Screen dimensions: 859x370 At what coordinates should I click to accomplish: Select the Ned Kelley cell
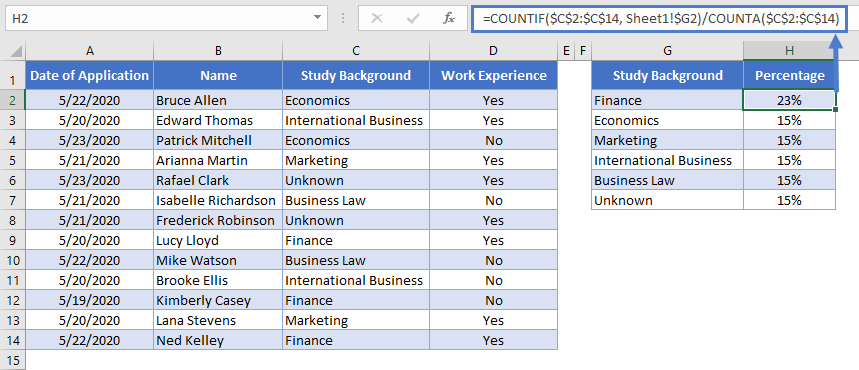tap(218, 340)
